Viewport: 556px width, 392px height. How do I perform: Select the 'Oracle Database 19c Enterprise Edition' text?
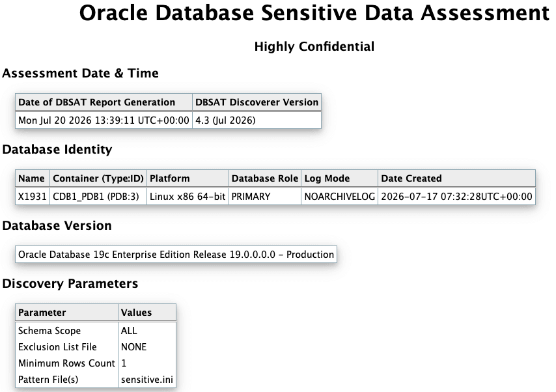[105, 255]
